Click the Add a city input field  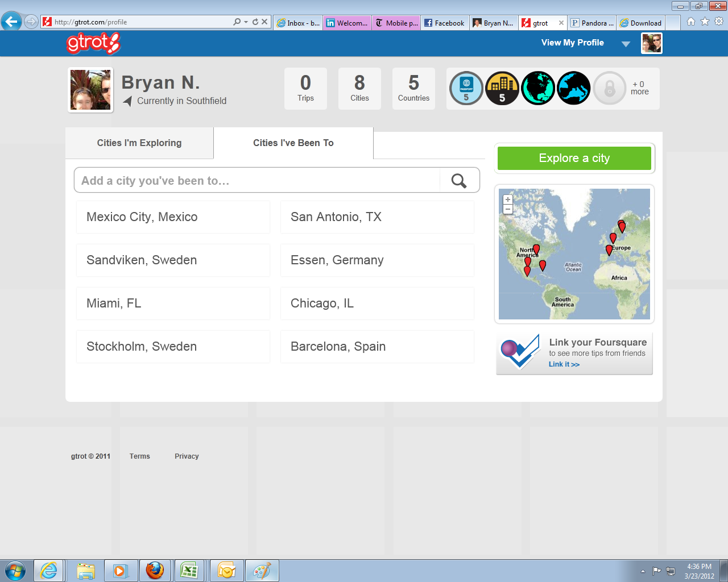[x=257, y=181]
